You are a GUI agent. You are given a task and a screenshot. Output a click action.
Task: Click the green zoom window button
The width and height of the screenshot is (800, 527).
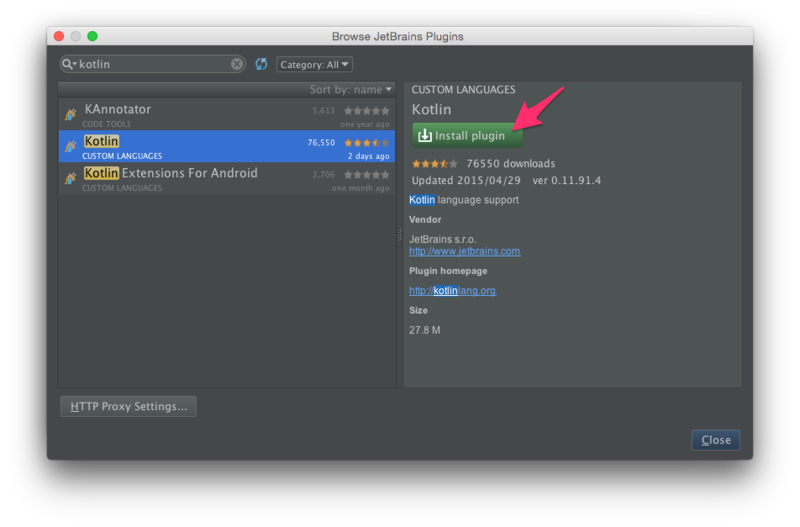coord(92,36)
